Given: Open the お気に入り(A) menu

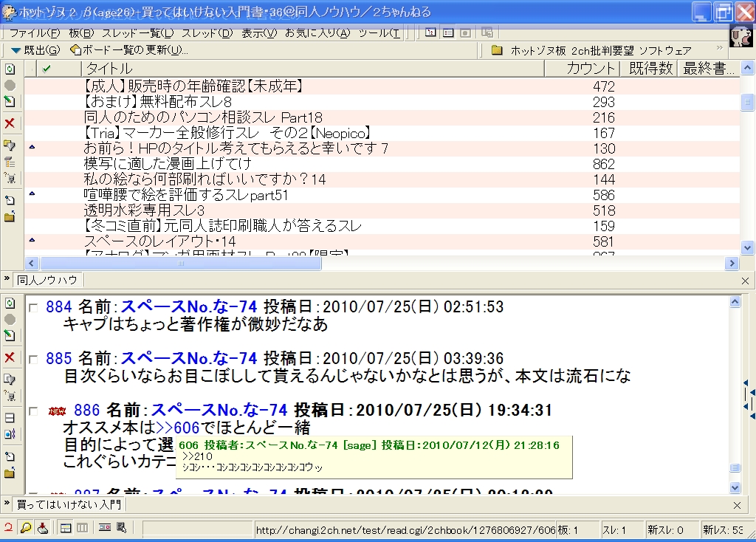Looking at the screenshot, I should coord(317,32).
